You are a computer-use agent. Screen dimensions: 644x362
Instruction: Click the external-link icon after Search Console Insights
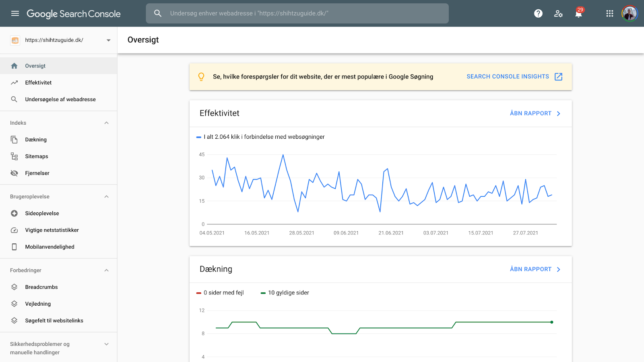pyautogui.click(x=559, y=76)
